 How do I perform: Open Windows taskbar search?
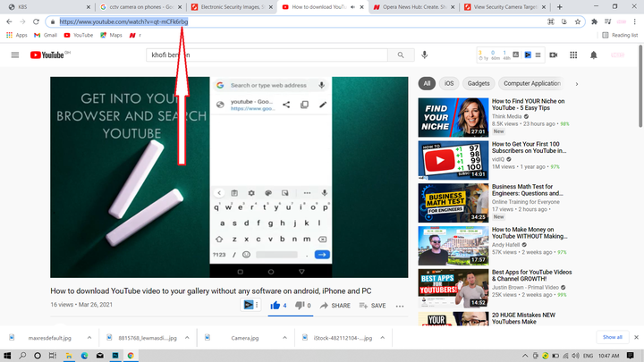[22, 356]
